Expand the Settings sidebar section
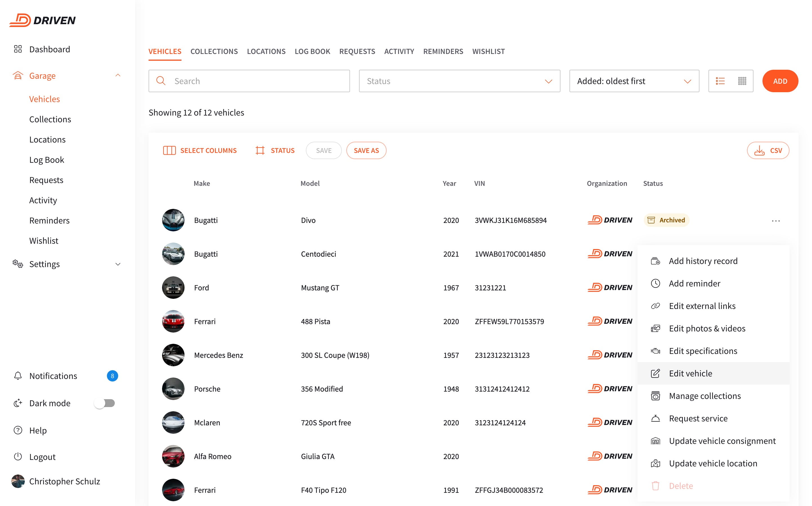This screenshot has width=812, height=506. coord(118,264)
